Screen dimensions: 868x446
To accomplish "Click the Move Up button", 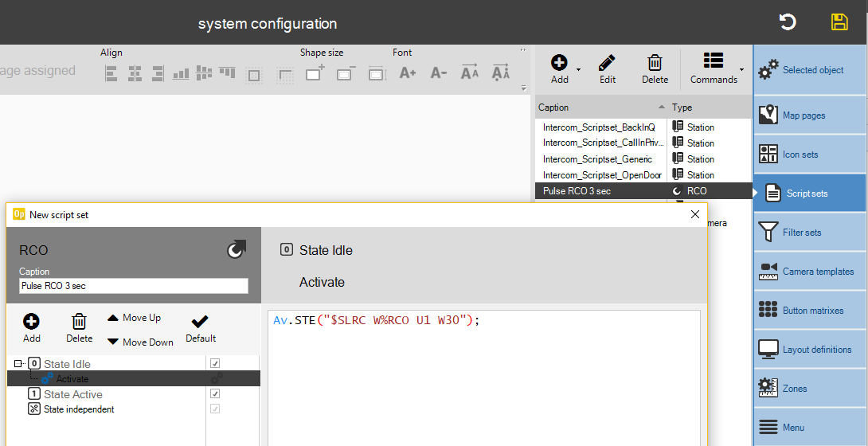I will (x=134, y=318).
